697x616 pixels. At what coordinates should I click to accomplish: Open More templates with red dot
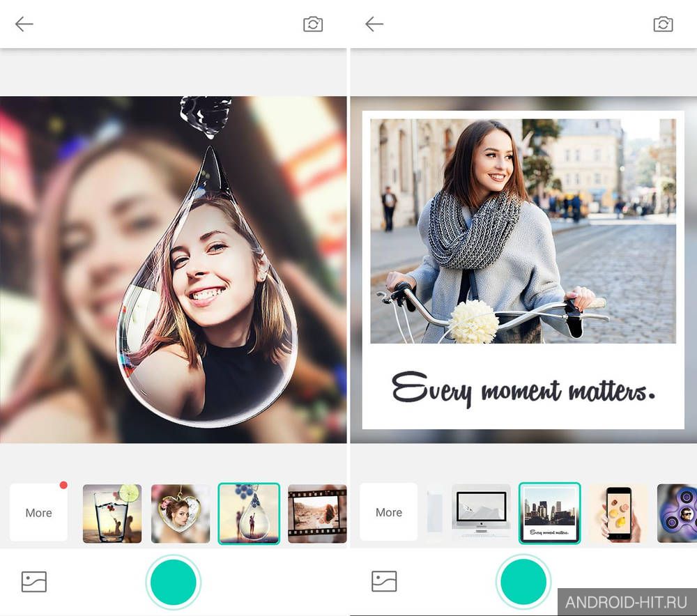38,512
